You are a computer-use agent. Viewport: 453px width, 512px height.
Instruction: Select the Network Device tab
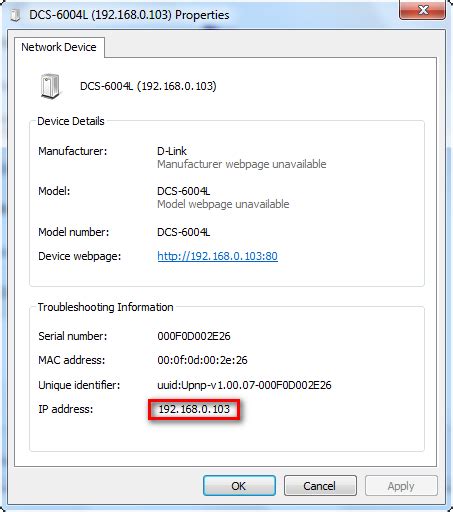[59, 47]
